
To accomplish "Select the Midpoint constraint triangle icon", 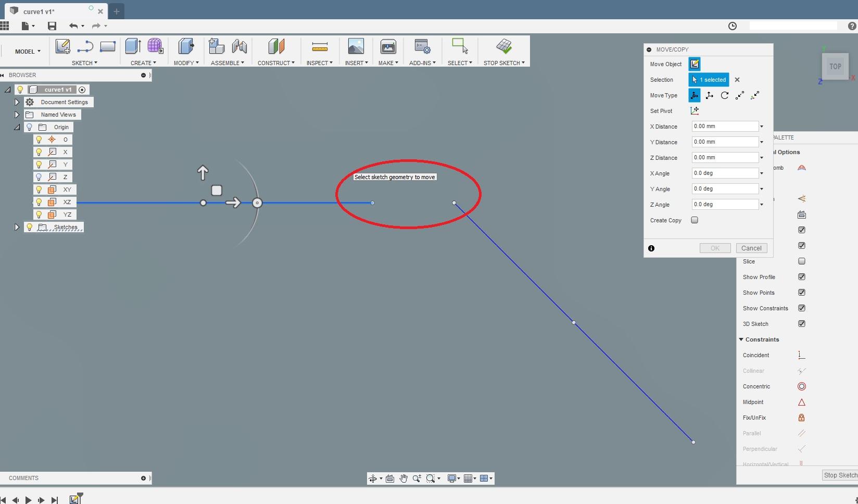I will coord(802,402).
